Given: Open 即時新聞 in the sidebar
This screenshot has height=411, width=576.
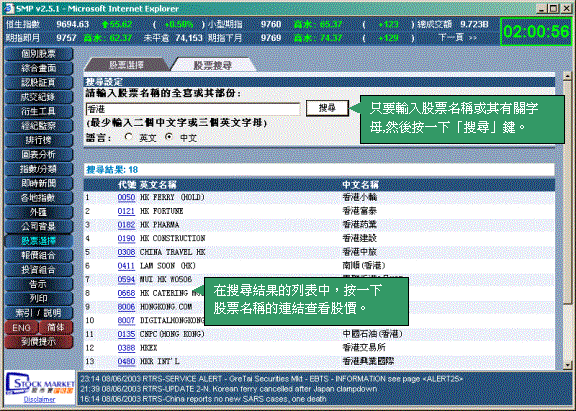Looking at the screenshot, I should [39, 183].
